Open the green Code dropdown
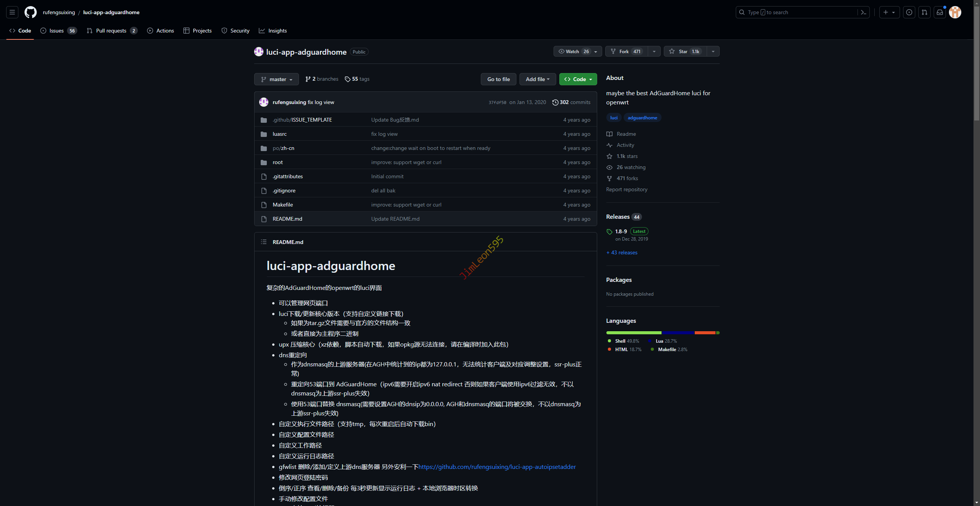Viewport: 980px width, 506px height. pos(578,79)
